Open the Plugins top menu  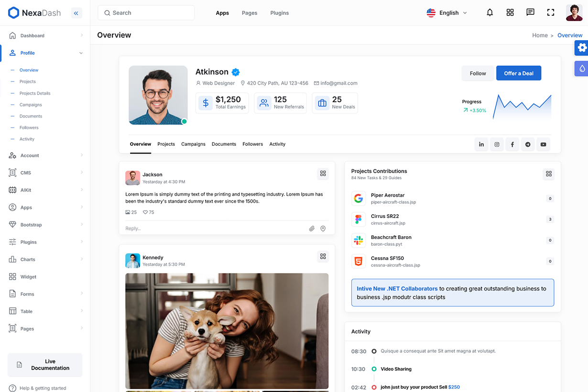(x=279, y=13)
